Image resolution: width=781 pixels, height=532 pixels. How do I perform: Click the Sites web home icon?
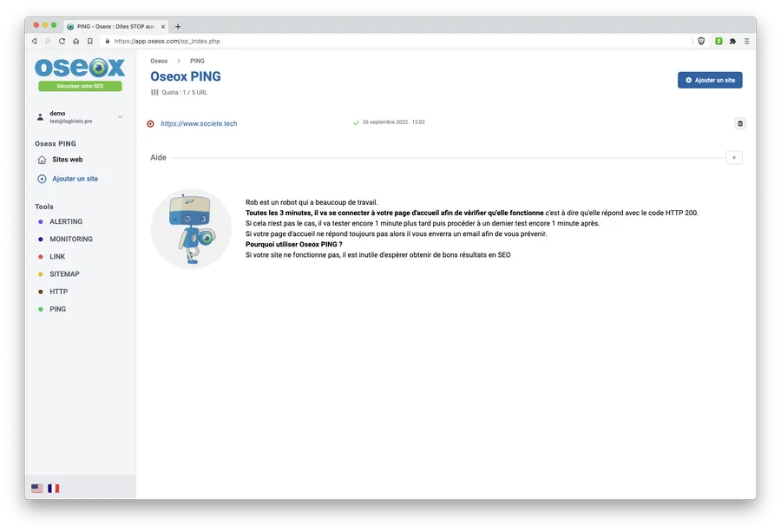[42, 160]
